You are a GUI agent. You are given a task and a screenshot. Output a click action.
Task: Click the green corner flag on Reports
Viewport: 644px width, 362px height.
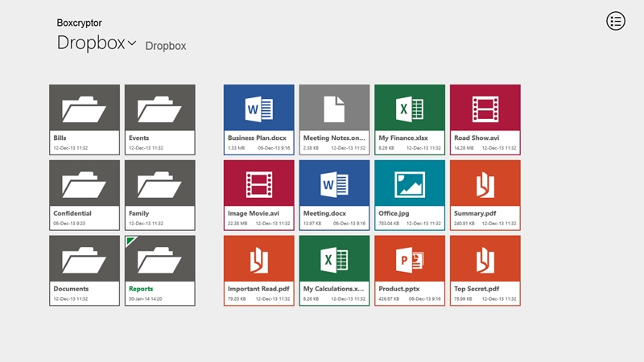coord(130,241)
